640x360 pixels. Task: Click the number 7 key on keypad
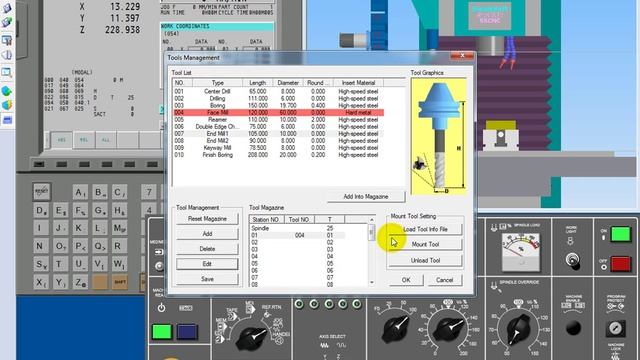click(149, 192)
